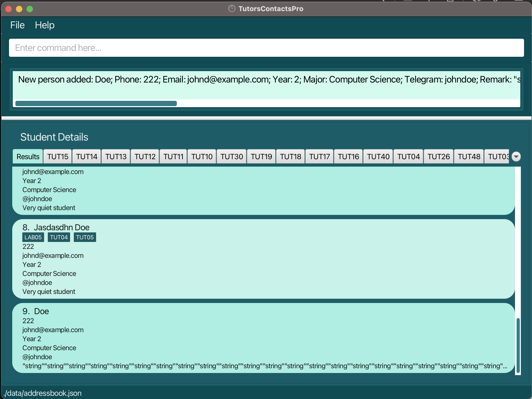Switch to the Results tab
Image resolution: width=532 pixels, height=399 pixels.
tap(28, 157)
